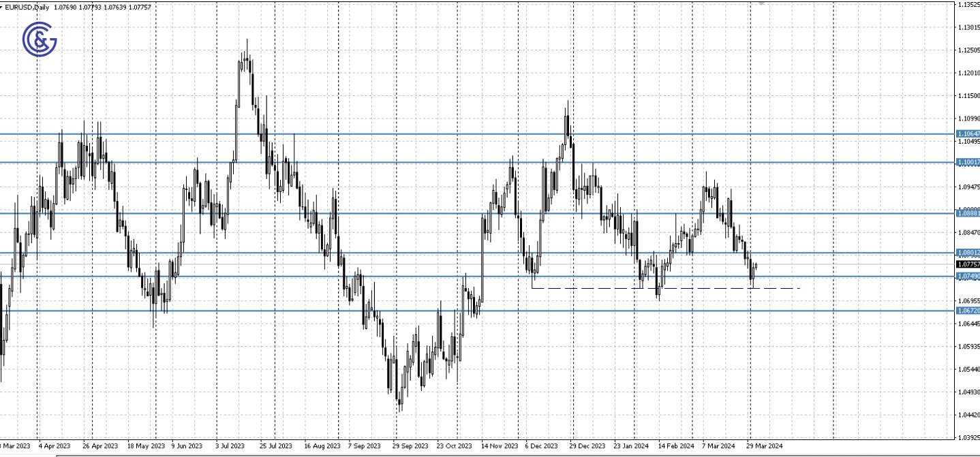
Task: Select the 1.10017 price level label
Action: (x=965, y=162)
